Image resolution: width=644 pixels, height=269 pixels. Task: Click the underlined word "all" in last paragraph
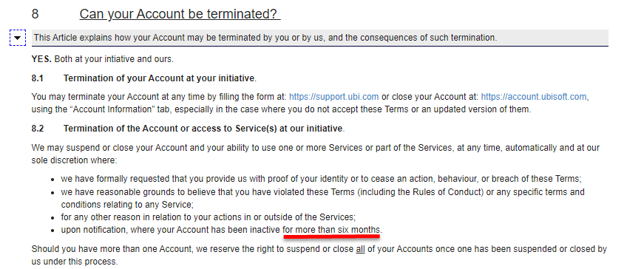(x=360, y=249)
